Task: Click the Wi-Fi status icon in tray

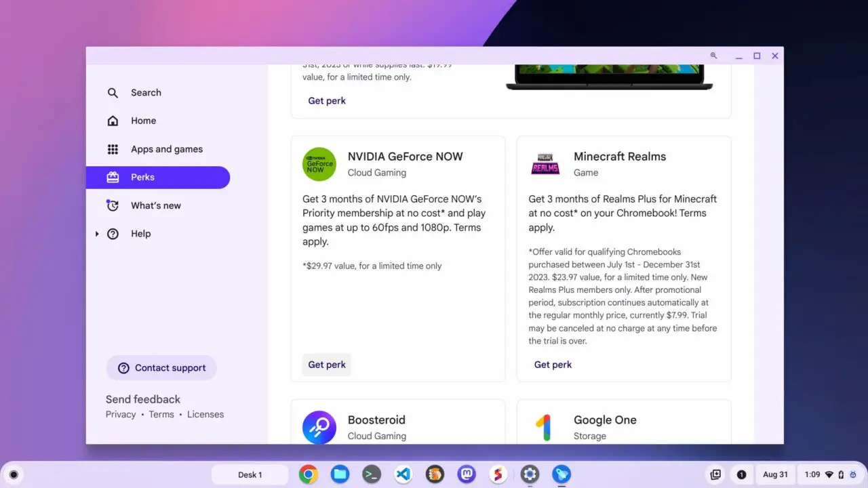Action: click(x=829, y=474)
